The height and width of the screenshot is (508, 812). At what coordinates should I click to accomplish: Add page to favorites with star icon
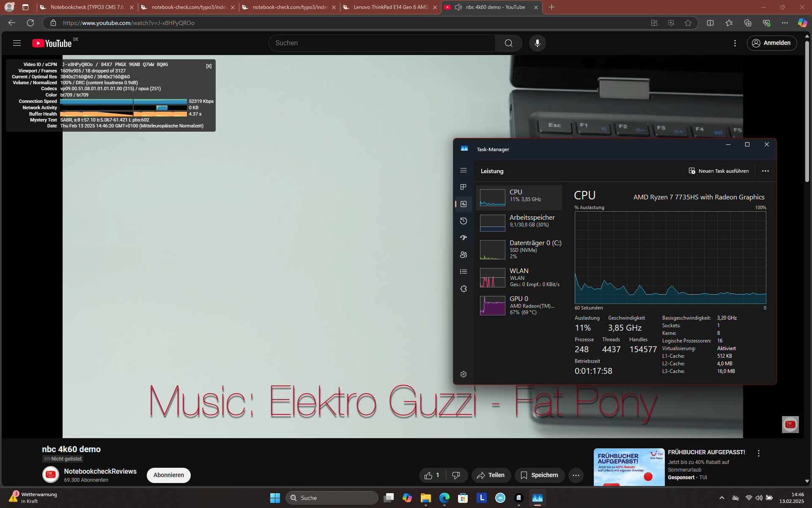pos(688,23)
